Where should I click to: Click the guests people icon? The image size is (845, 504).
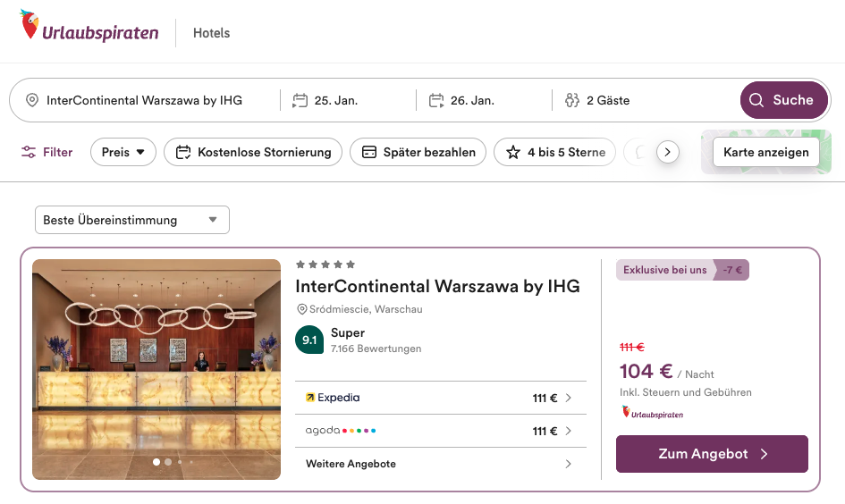pyautogui.click(x=572, y=100)
